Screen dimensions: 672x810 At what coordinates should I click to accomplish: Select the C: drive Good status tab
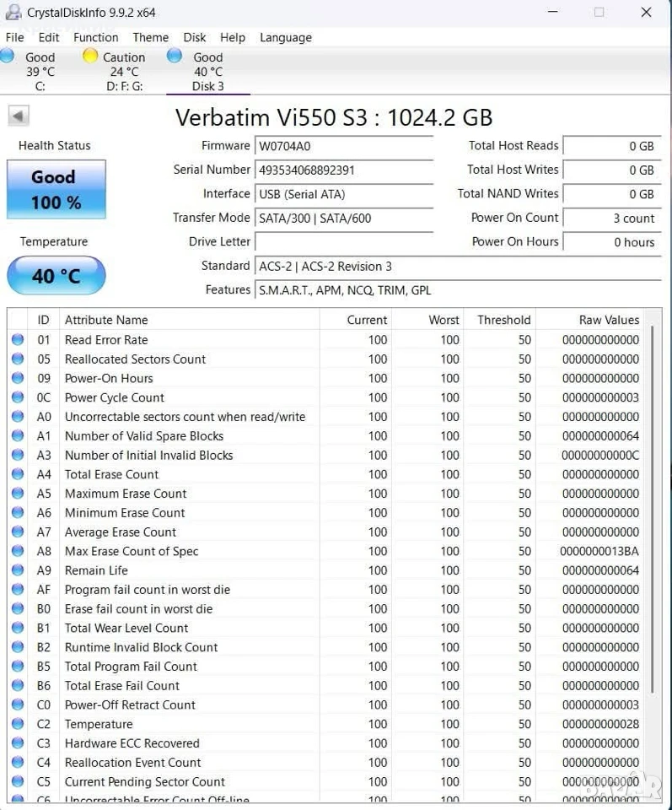click(34, 71)
